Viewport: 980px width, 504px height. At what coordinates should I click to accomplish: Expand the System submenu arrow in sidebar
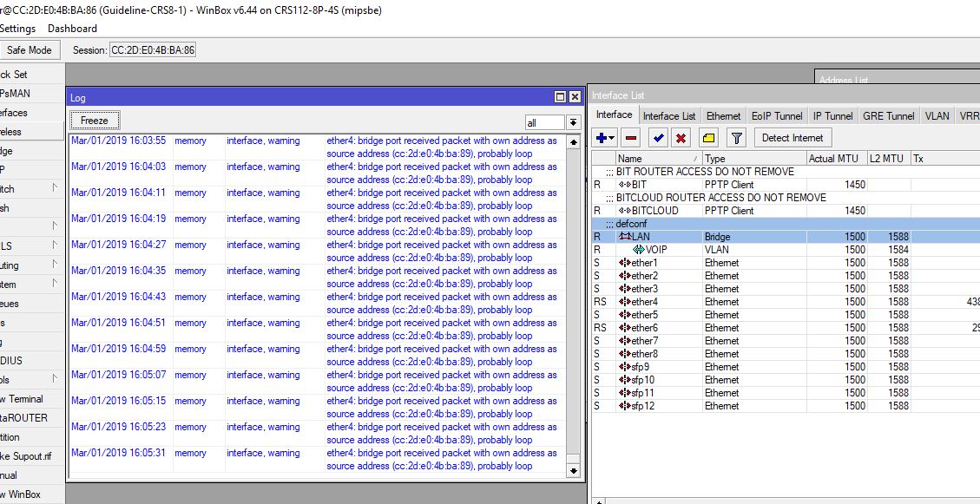(x=55, y=284)
